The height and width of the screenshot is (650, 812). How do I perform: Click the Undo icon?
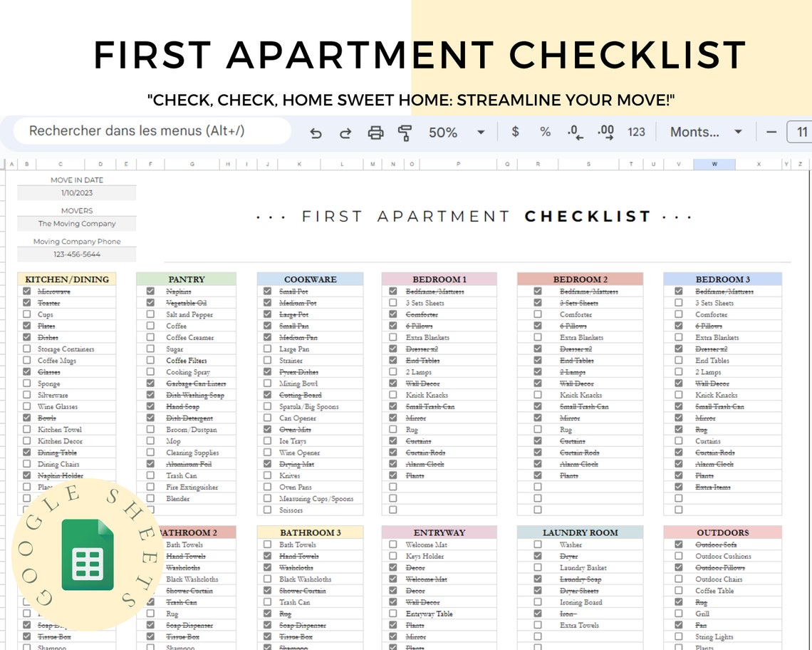point(316,133)
